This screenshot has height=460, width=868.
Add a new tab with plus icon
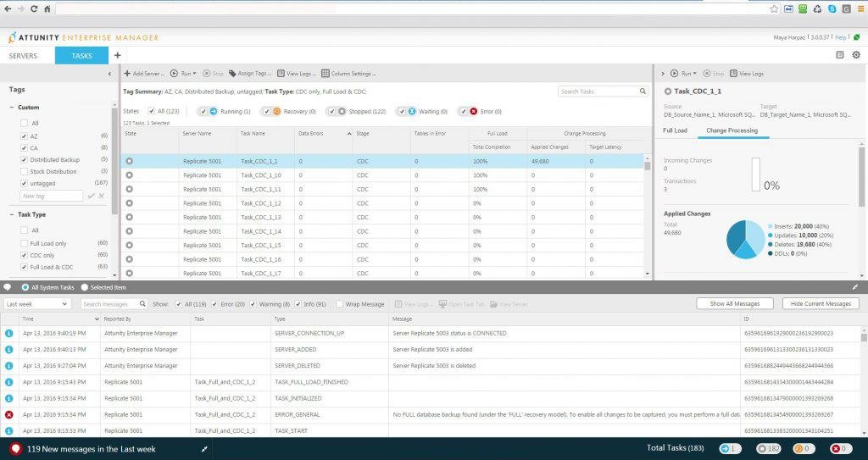click(x=117, y=55)
